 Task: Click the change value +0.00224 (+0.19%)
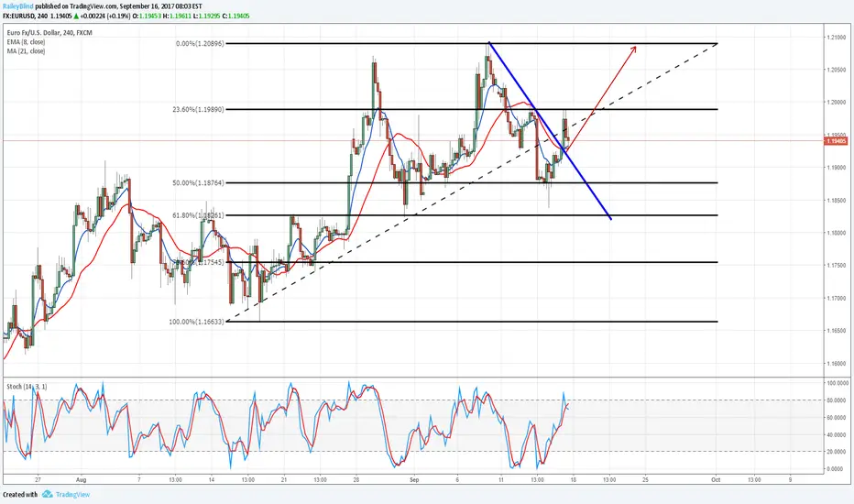(x=105, y=16)
